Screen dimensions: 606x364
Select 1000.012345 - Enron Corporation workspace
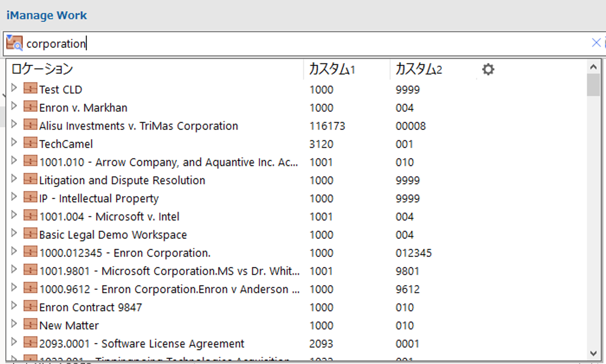click(125, 253)
